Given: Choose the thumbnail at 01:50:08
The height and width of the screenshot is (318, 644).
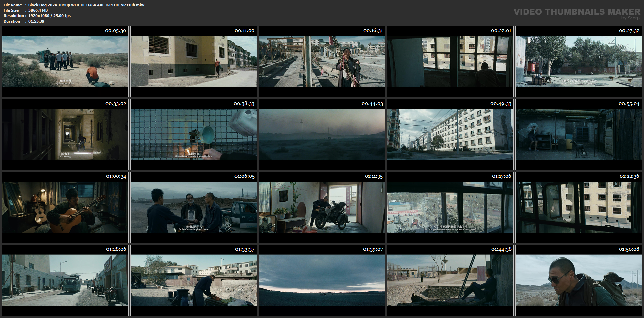Looking at the screenshot, I should [578, 280].
